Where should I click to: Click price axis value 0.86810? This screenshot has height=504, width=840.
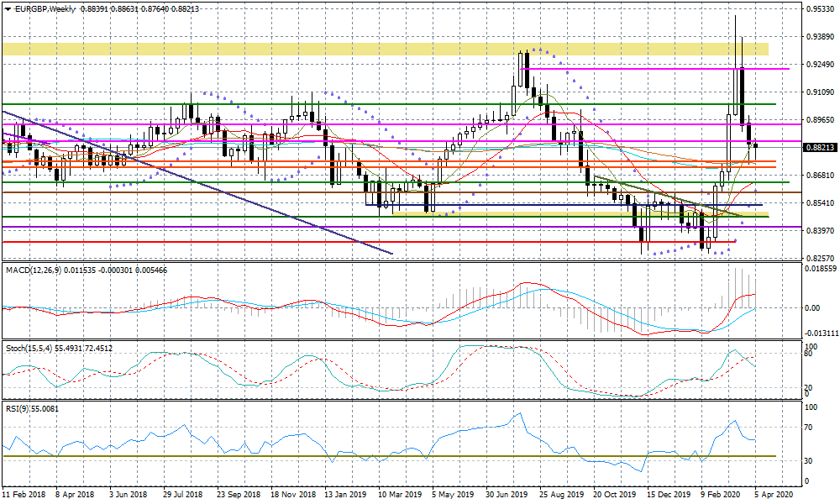[x=821, y=176]
